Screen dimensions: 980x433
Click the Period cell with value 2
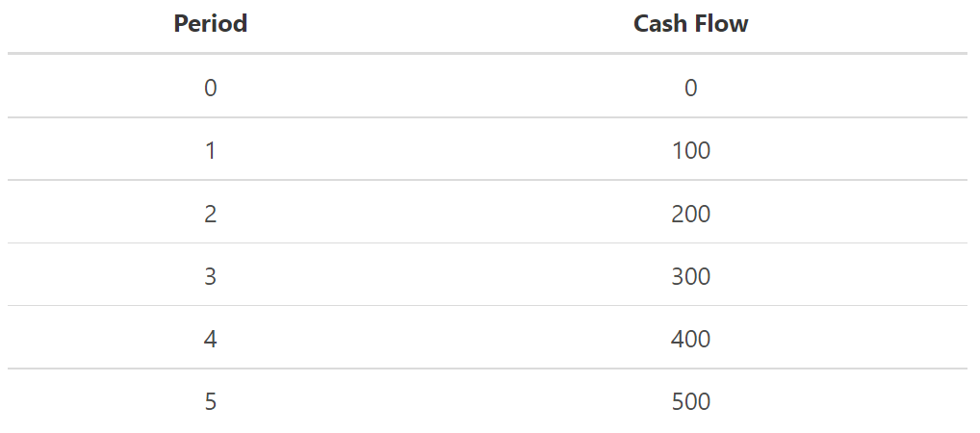pos(211,213)
